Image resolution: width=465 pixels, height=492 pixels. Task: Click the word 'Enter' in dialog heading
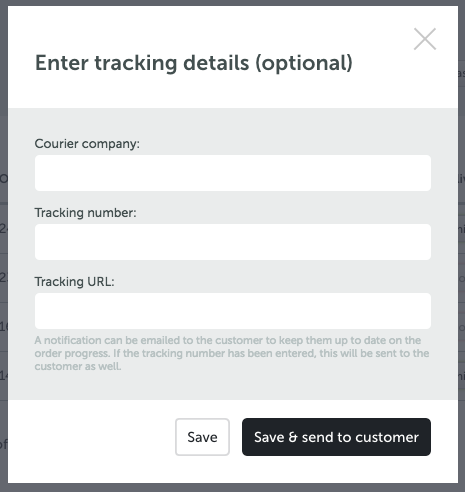point(62,63)
